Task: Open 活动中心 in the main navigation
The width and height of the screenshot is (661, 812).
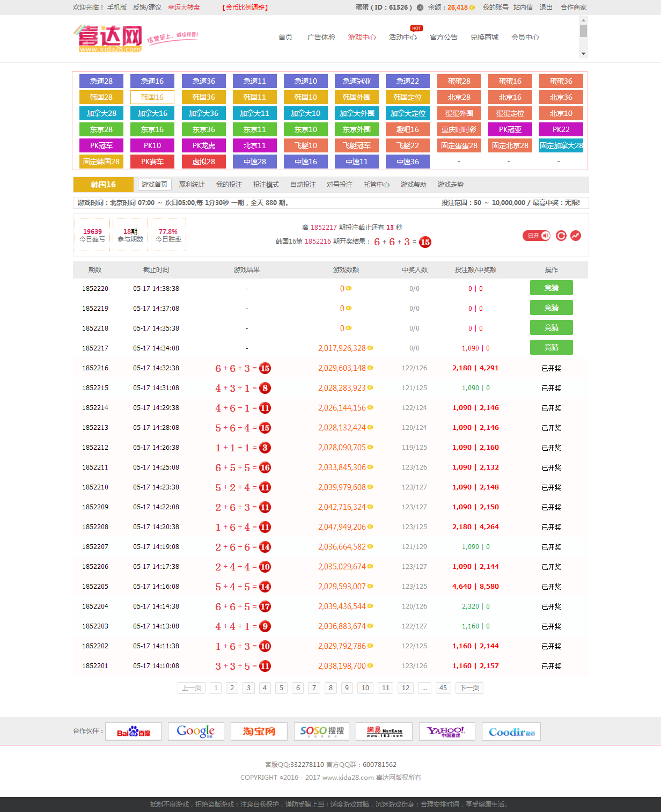Action: coord(402,37)
